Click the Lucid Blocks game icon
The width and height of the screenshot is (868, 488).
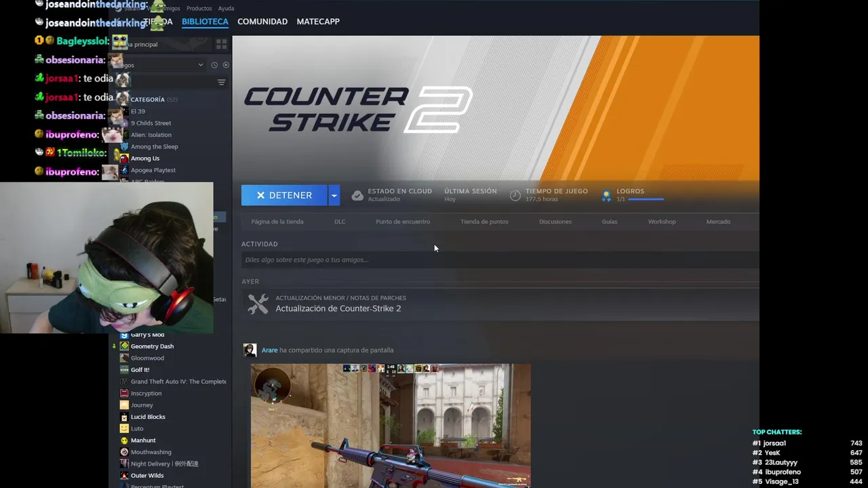(124, 417)
